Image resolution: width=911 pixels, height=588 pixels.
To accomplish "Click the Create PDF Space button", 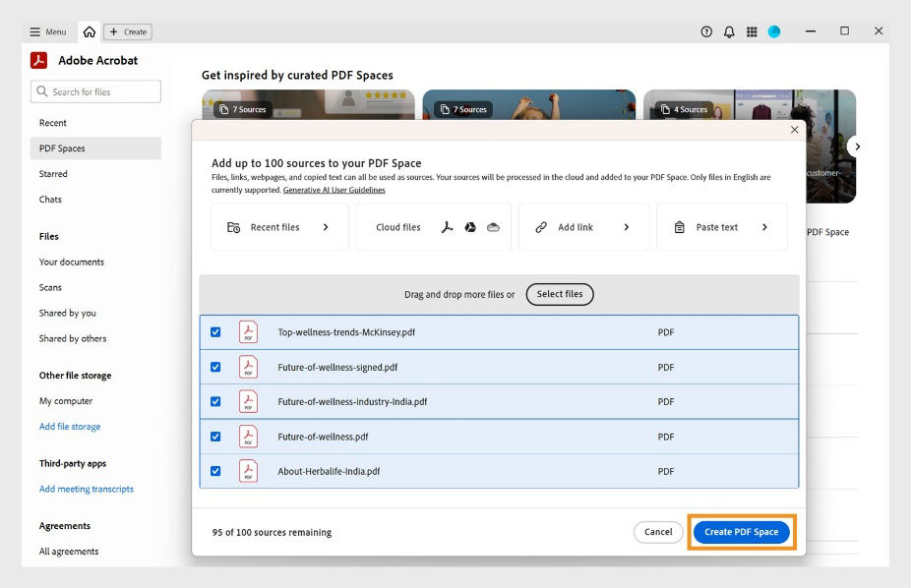I will [740, 531].
